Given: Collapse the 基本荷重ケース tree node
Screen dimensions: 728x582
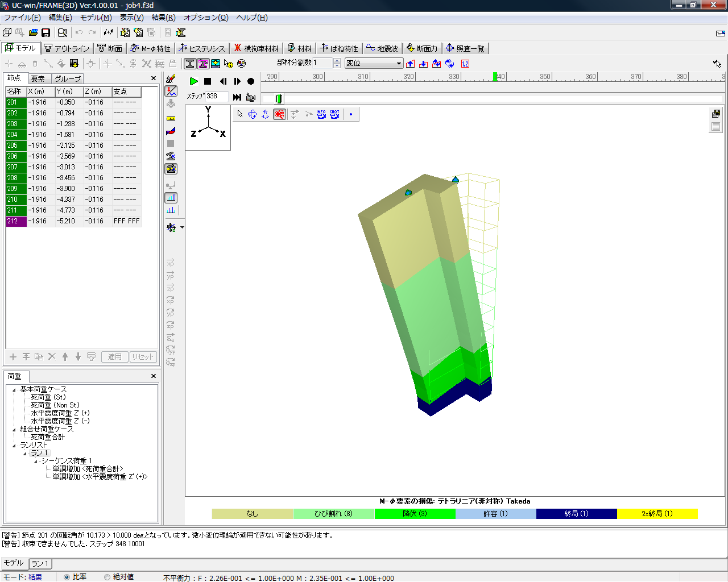Looking at the screenshot, I should point(14,390).
